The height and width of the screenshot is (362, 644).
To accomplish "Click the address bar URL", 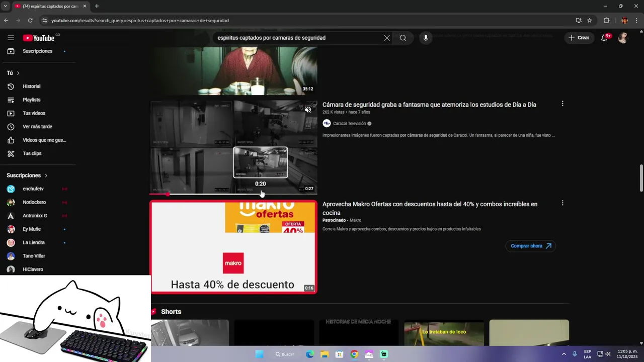I will pos(140,21).
